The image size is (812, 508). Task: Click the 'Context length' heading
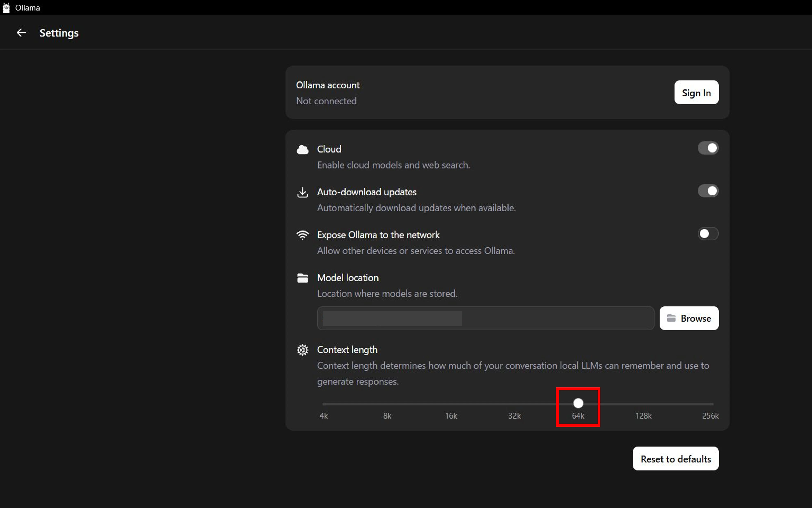click(347, 350)
